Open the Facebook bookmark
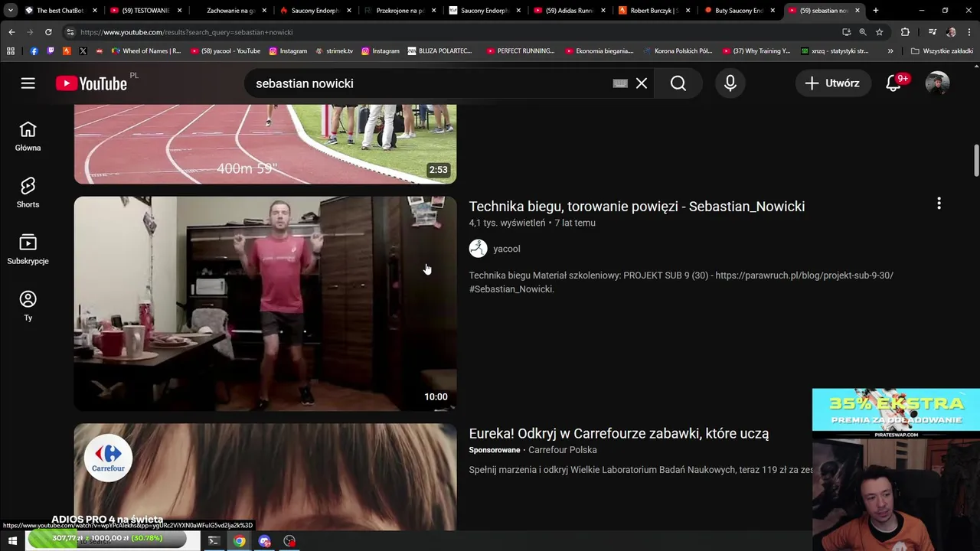The image size is (980, 551). 34,51
